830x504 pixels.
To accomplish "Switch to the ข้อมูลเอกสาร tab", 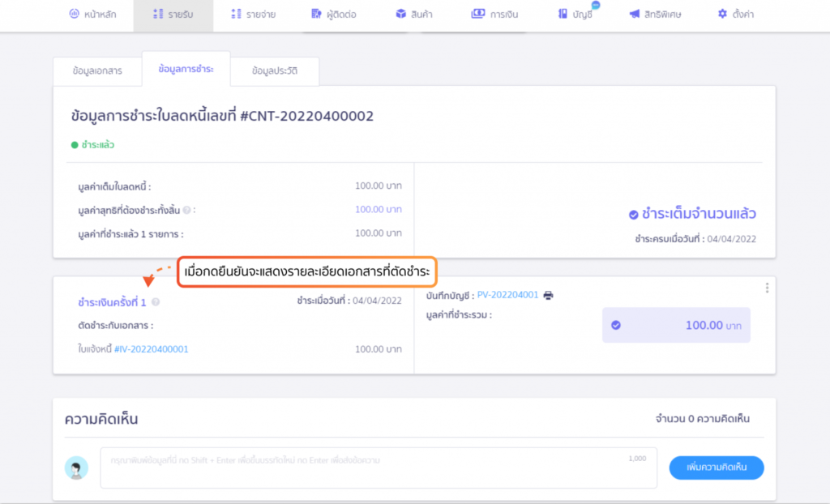I will click(97, 71).
